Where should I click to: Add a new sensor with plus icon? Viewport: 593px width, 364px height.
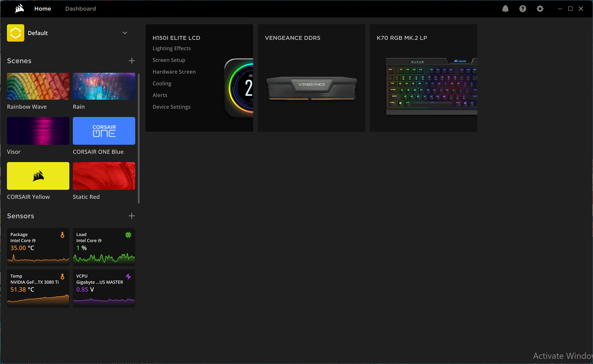[x=132, y=216]
